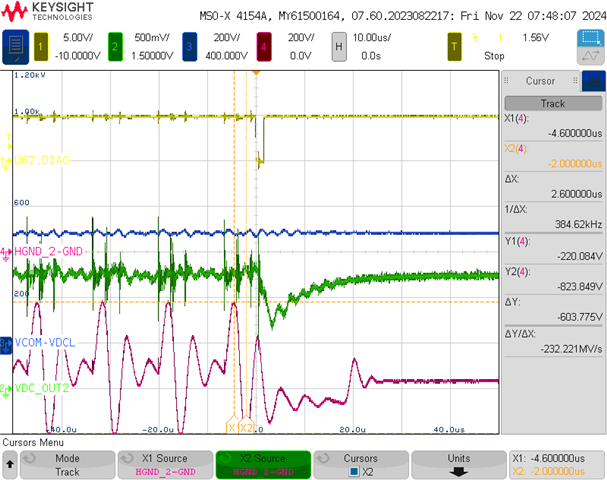
Task: Open the Units softkey
Action: click(459, 465)
